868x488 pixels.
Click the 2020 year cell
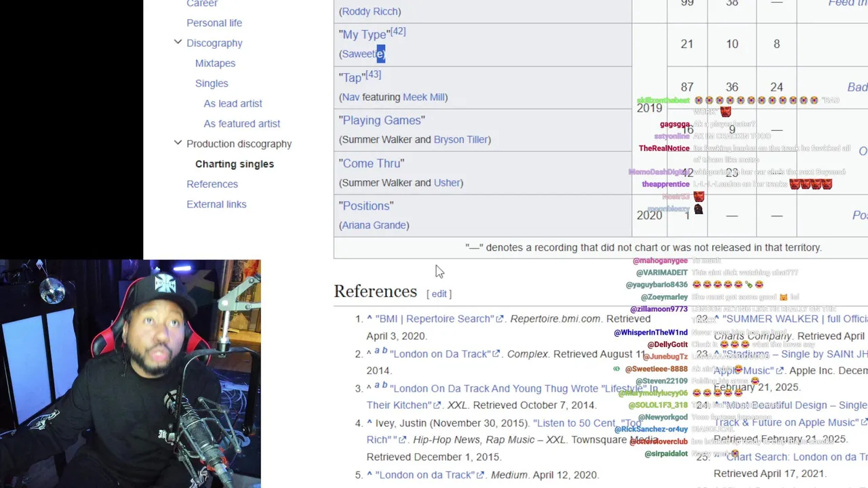(x=649, y=215)
